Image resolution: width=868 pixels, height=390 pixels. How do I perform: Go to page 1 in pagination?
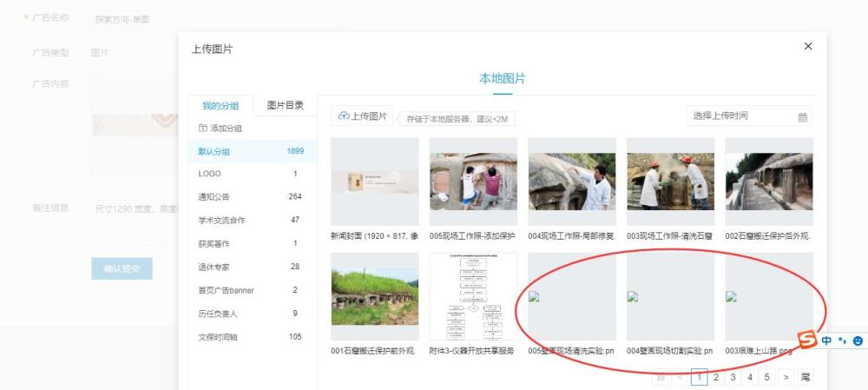pyautogui.click(x=699, y=377)
